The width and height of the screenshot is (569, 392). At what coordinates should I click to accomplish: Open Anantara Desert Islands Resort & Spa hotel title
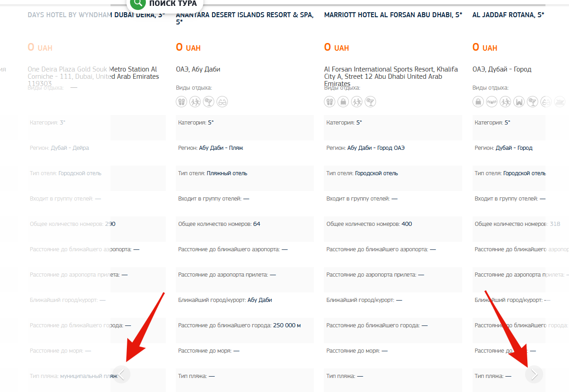[245, 19]
